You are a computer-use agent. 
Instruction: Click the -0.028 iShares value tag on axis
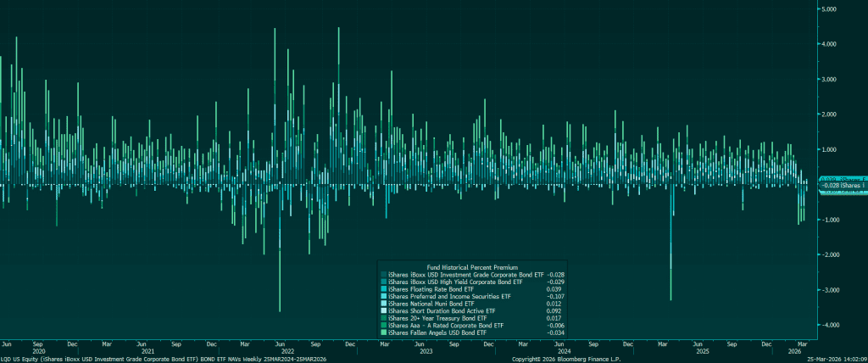click(x=841, y=185)
